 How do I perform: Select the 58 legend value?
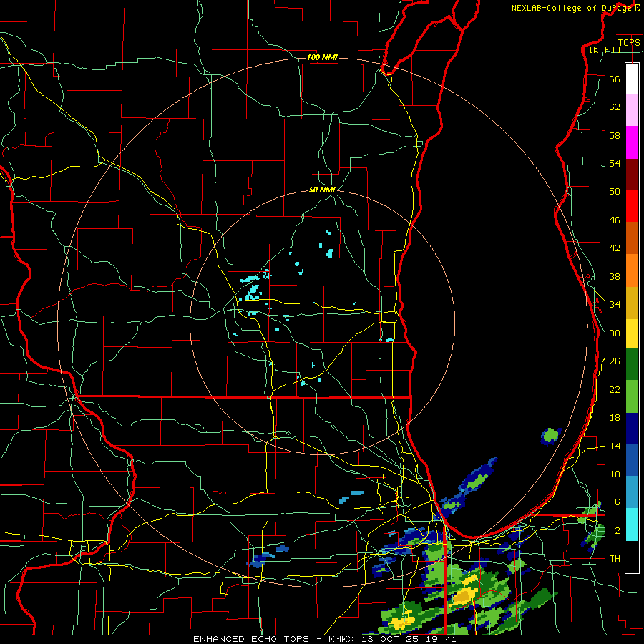pyautogui.click(x=615, y=135)
